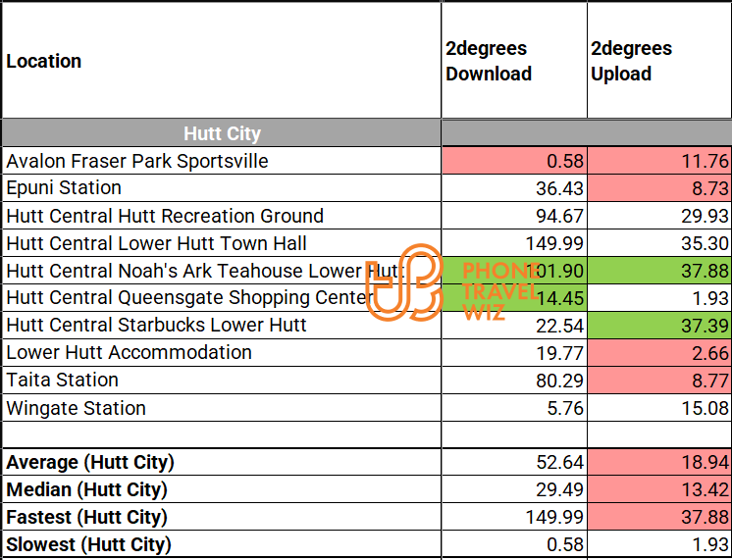Viewport: 732px width, 560px height.
Task: Select the Avalon Fraser Park Sportsville cell
Action: [221, 161]
